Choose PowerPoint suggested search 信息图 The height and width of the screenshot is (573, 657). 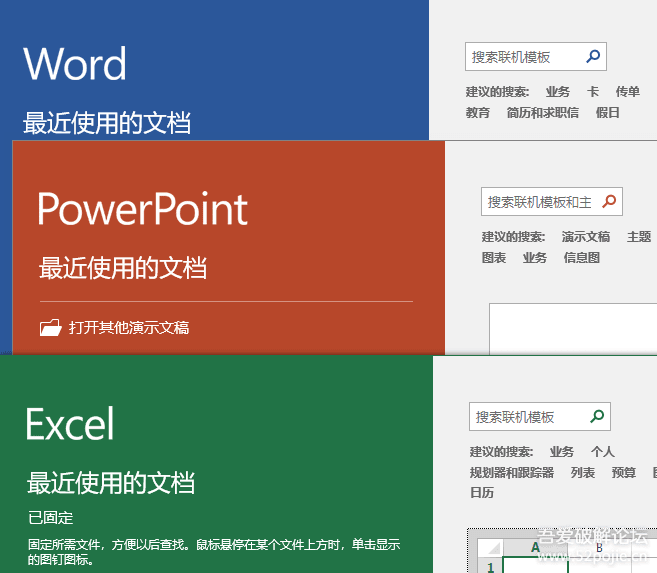point(582,258)
